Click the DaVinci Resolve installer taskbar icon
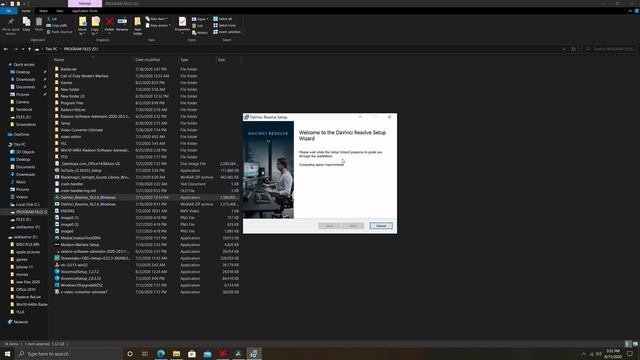The width and height of the screenshot is (640, 360). click(254, 354)
